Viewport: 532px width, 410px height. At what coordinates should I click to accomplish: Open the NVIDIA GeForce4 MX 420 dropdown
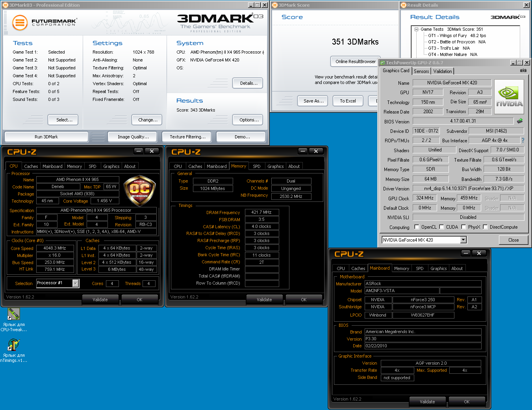(463, 240)
